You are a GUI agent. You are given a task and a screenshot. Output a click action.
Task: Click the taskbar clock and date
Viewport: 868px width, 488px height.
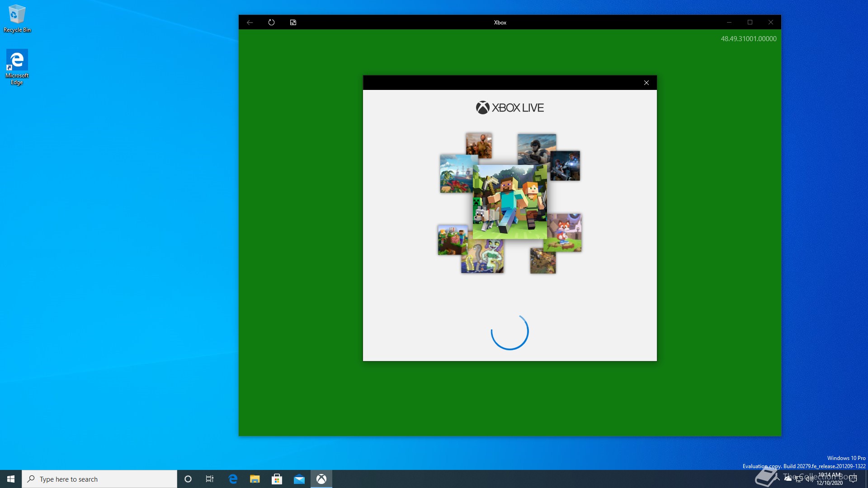click(x=830, y=479)
